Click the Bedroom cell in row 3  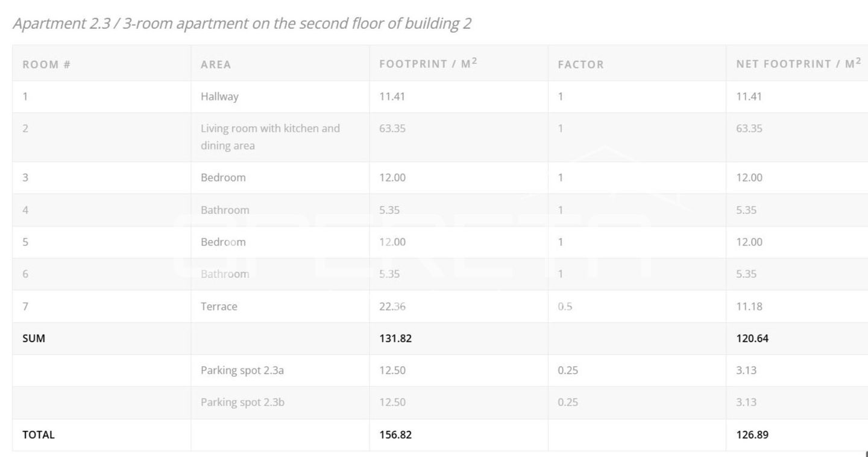223,177
